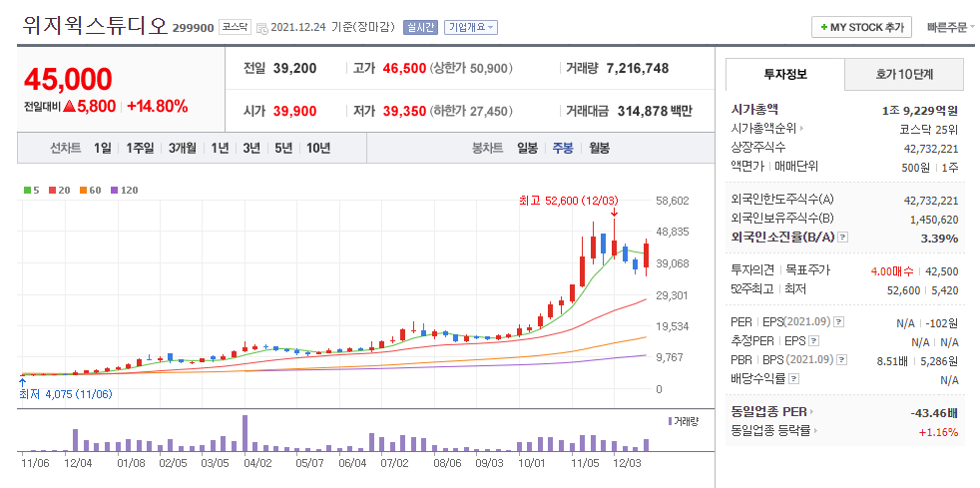Image resolution: width=980 pixels, height=488 pixels.
Task: Click the 고가 value 46,500
Action: point(404,68)
